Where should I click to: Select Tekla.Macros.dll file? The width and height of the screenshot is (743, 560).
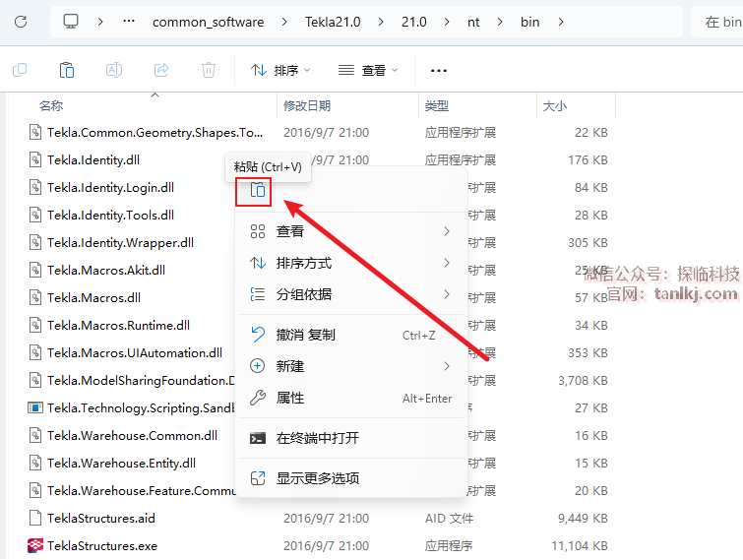(93, 297)
